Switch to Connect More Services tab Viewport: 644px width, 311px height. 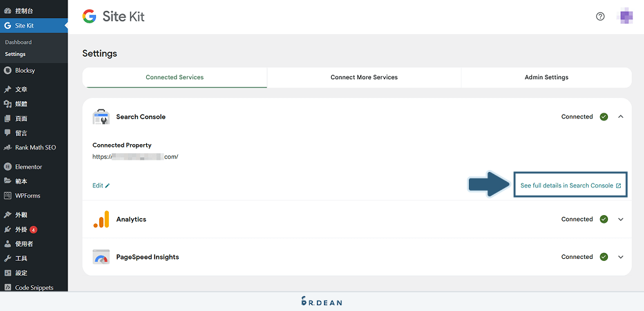tap(364, 77)
